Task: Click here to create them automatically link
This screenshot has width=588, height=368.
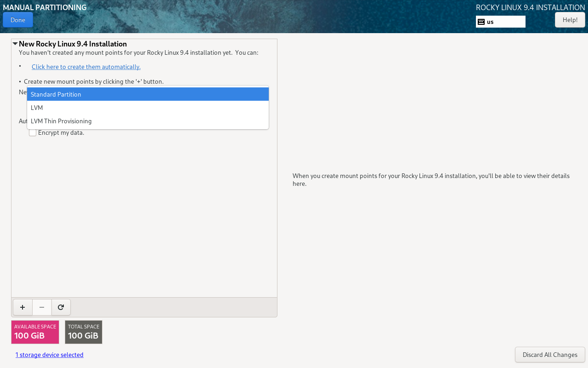Action: tap(86, 67)
